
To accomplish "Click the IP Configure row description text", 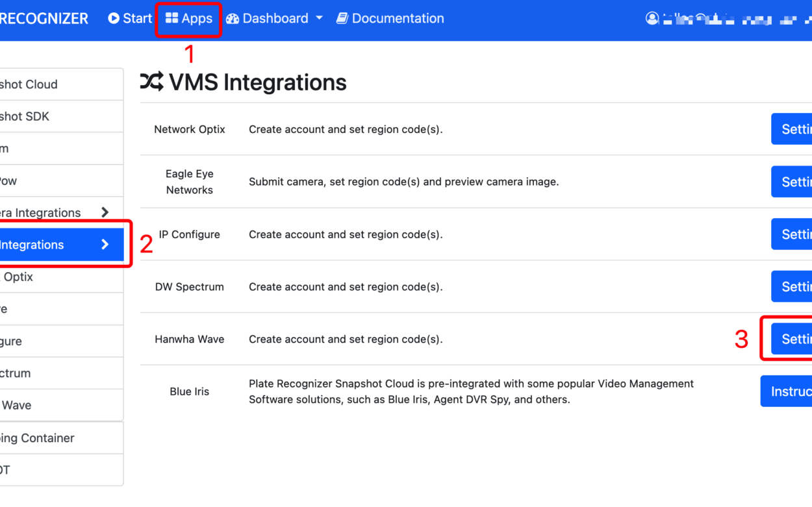I will [x=346, y=234].
